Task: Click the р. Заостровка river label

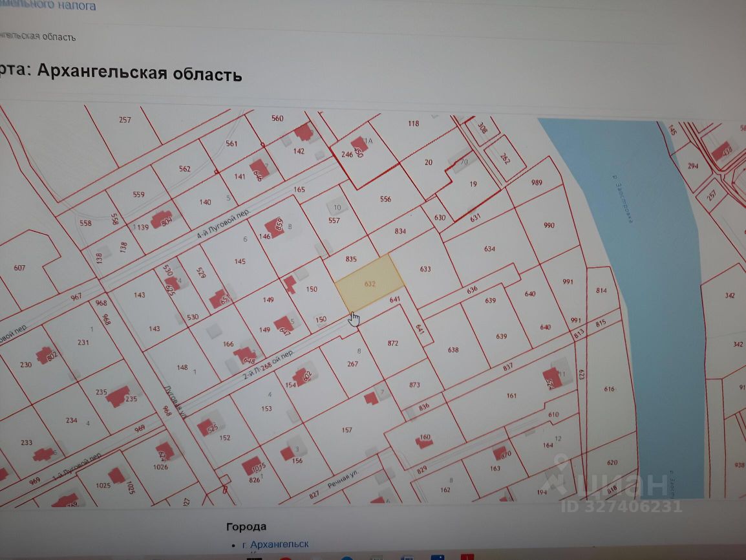Action: [623, 199]
